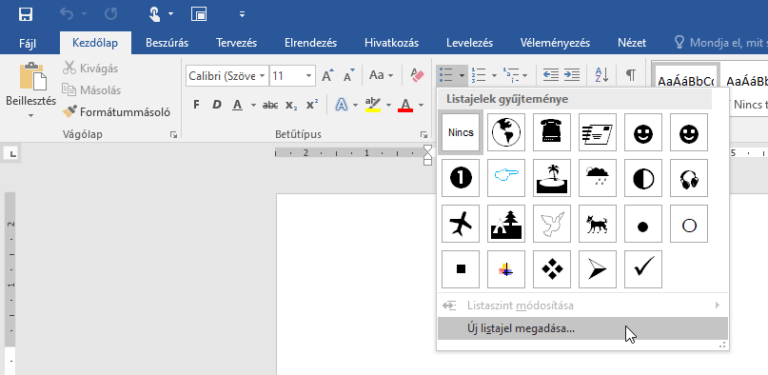The height and width of the screenshot is (375, 768).
Task: Toggle underline formatting
Action: tap(238, 105)
